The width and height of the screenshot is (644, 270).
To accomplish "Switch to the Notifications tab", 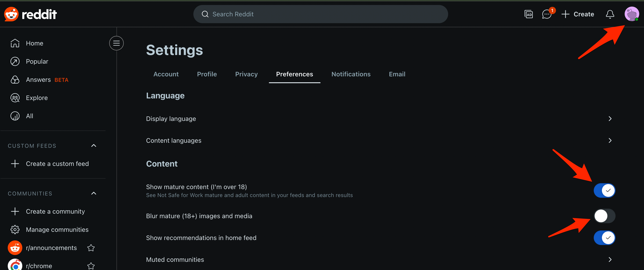I will (351, 74).
